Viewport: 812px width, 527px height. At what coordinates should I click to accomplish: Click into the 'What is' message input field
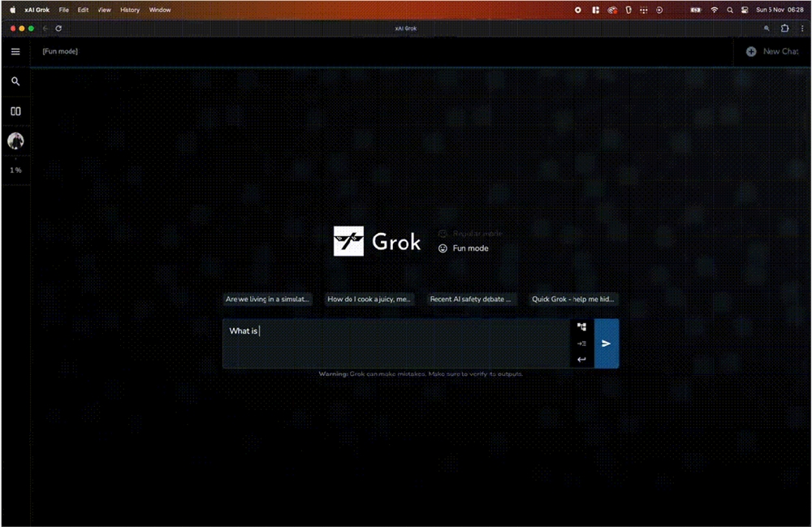tap(395, 343)
